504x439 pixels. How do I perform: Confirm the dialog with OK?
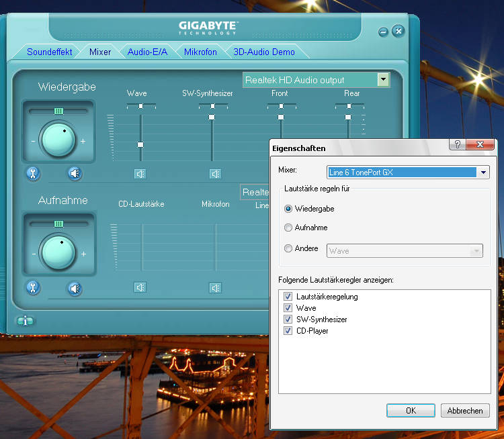pos(411,410)
